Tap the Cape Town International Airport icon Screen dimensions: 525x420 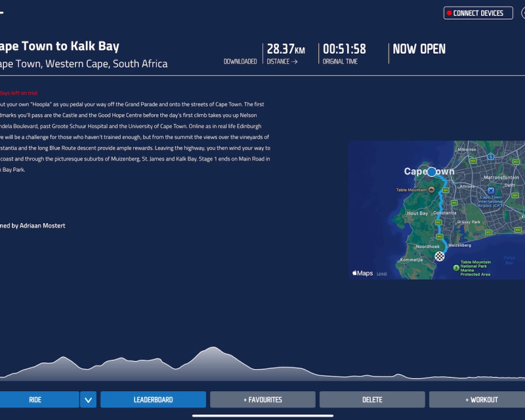tap(490, 190)
